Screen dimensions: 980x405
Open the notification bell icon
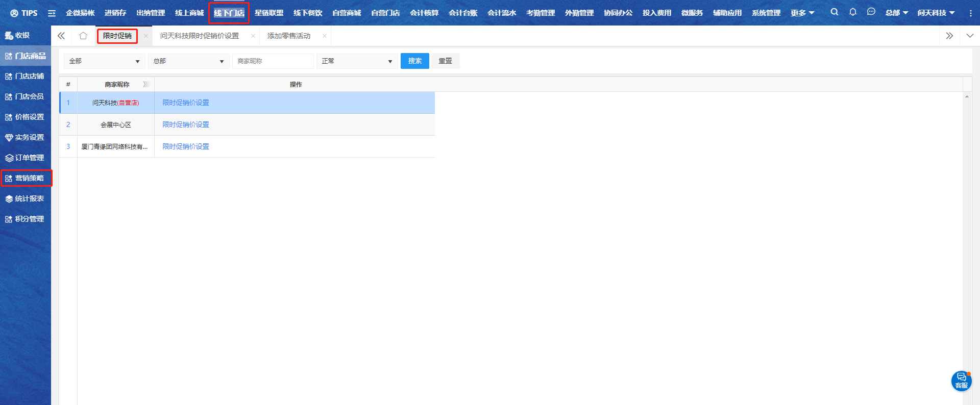click(852, 12)
